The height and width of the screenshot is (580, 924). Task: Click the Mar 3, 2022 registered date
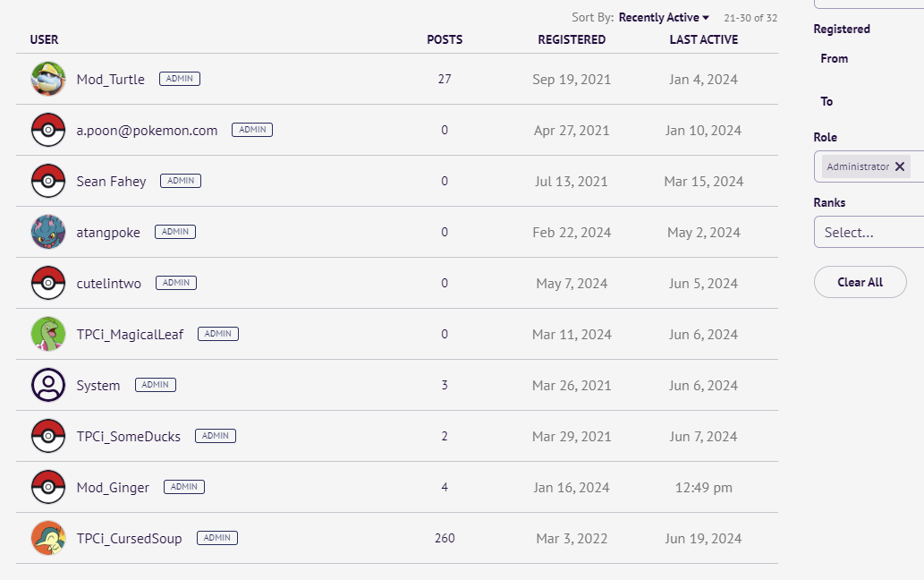[x=572, y=539]
